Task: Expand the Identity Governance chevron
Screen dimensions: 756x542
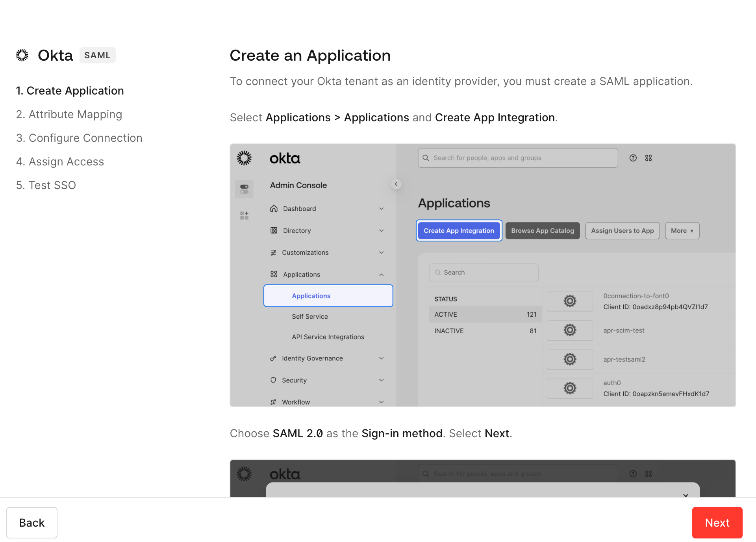Action: [x=381, y=358]
